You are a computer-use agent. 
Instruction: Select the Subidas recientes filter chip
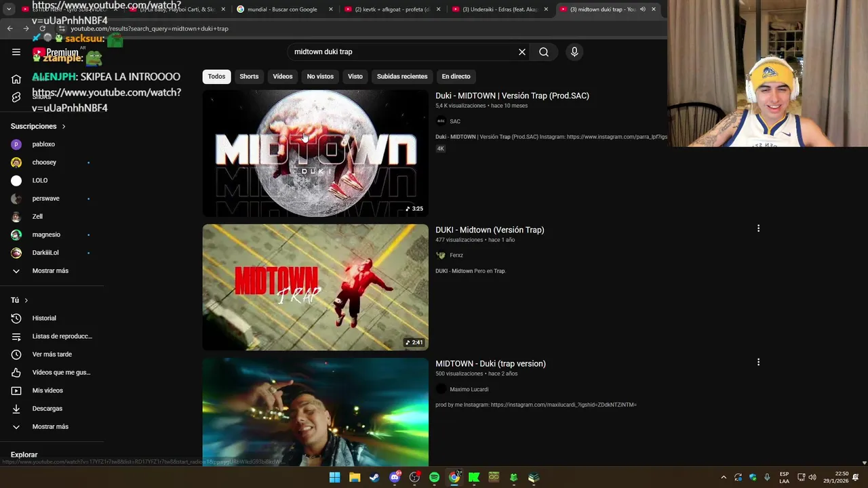tap(402, 77)
